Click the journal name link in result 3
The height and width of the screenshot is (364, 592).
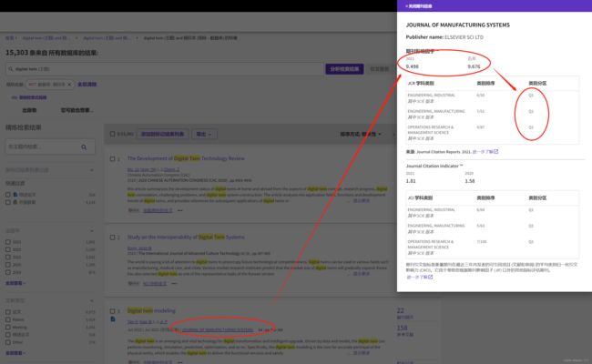pyautogui.click(x=218, y=329)
